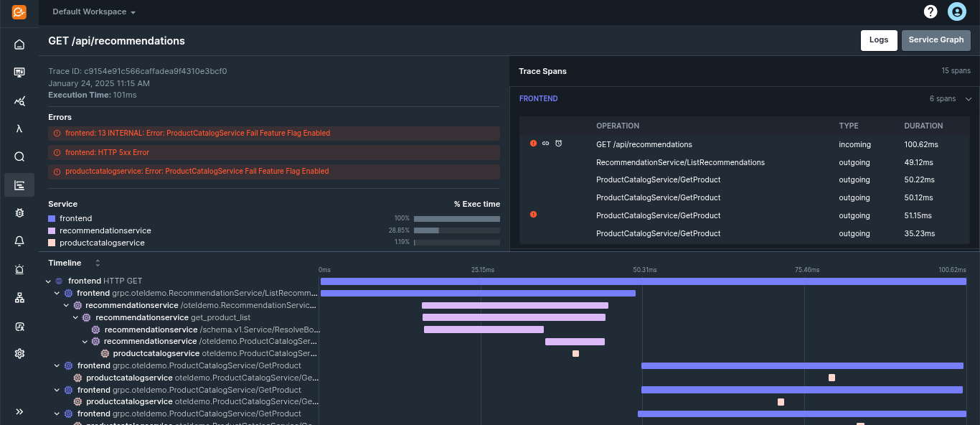The height and width of the screenshot is (425, 980).
Task: Click the frontend color swatch in Service list
Action: click(x=52, y=218)
